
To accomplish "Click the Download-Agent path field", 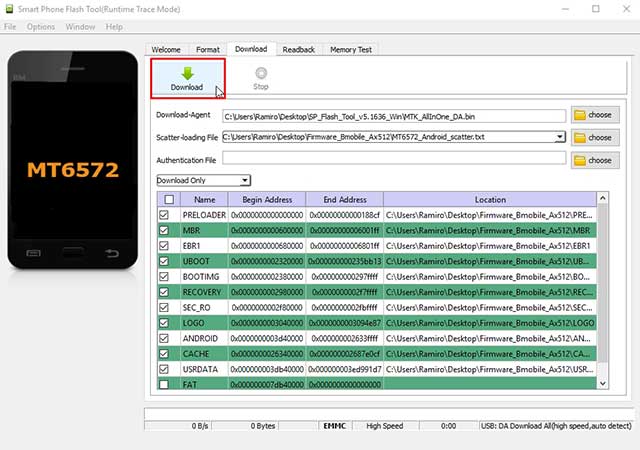I will pos(394,116).
